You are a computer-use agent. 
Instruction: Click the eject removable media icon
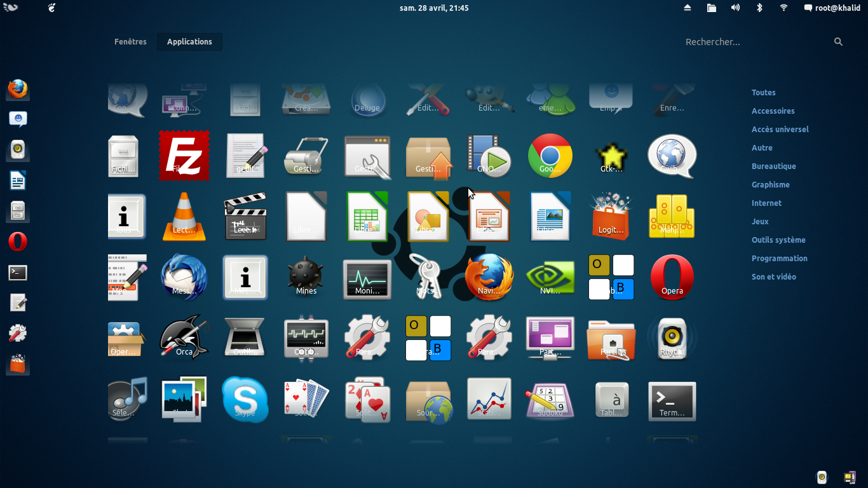688,8
